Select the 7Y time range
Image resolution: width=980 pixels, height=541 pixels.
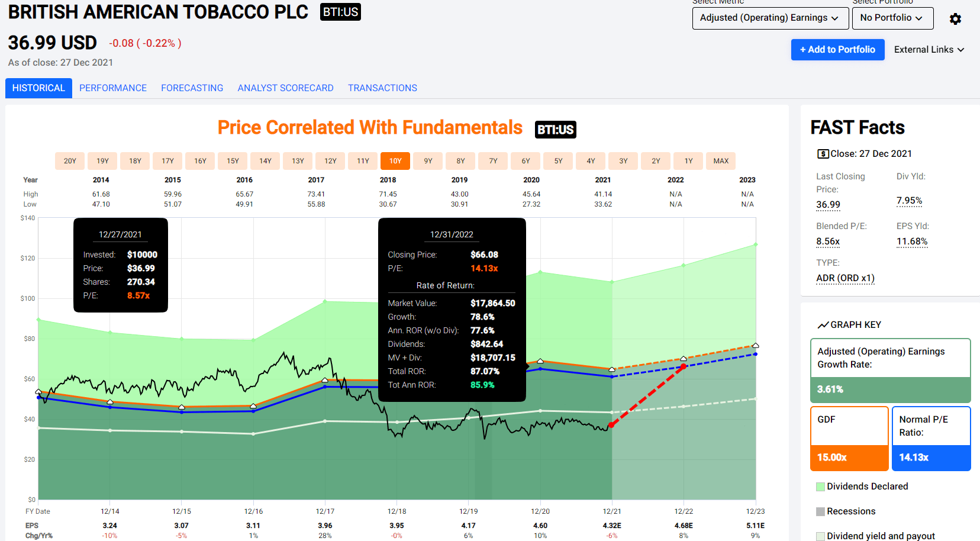(493, 161)
